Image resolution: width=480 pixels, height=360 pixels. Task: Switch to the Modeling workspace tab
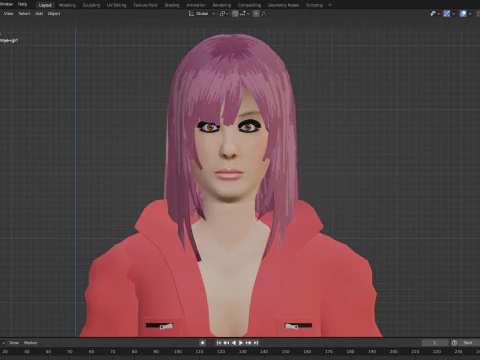[x=67, y=5]
